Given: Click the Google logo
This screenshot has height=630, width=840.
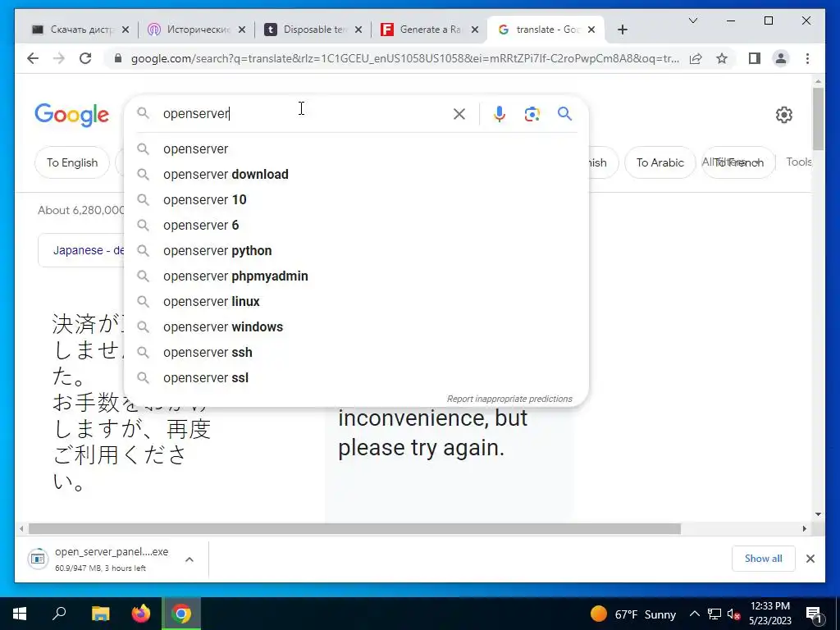Looking at the screenshot, I should coord(72,115).
